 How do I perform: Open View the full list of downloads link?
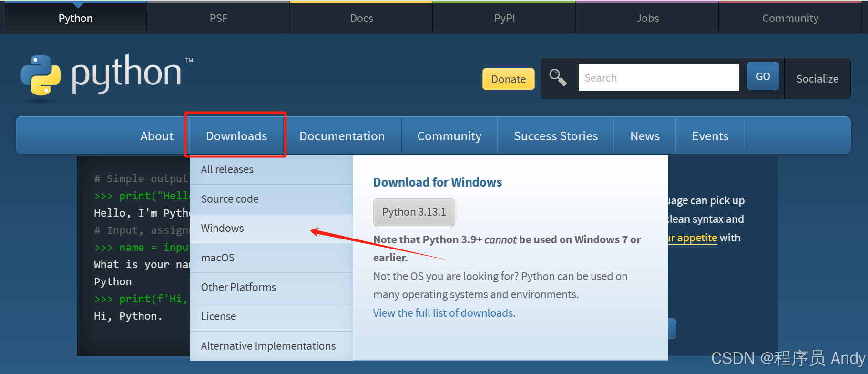click(444, 313)
